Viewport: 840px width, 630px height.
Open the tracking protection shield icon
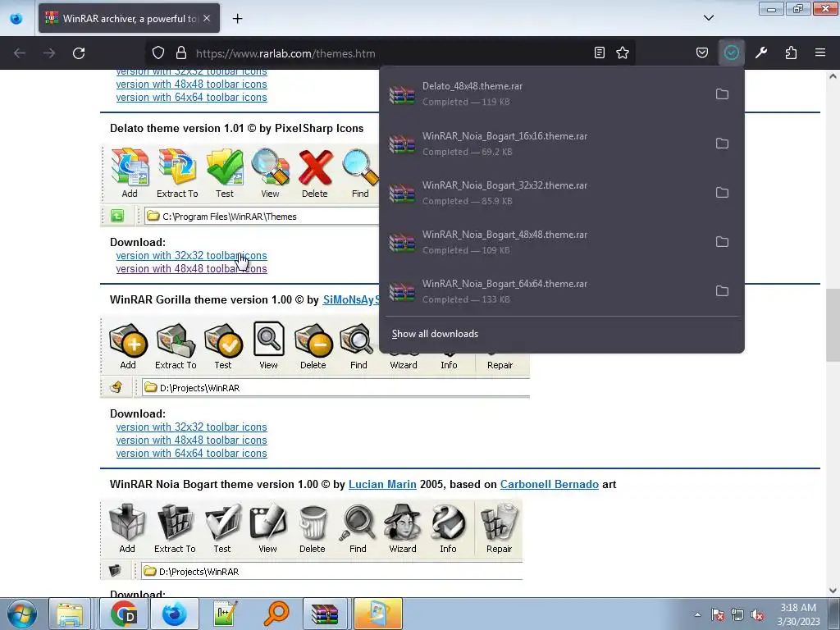click(x=158, y=53)
